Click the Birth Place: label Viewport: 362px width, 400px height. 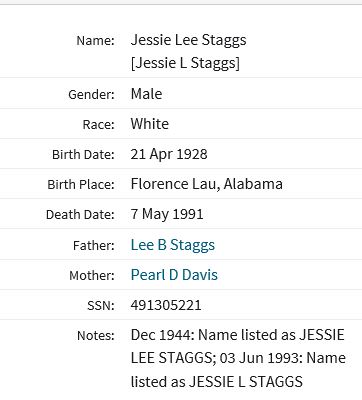point(81,185)
